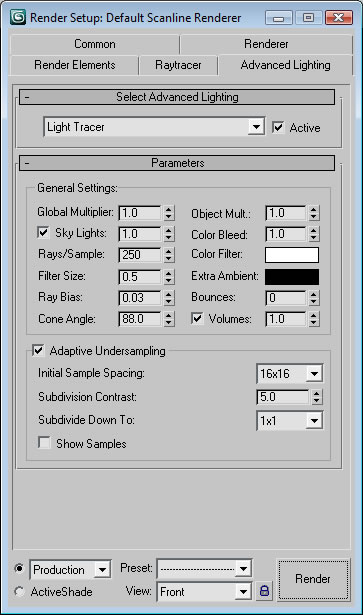This screenshot has width=363, height=615.
Task: Click the Subdivision Contrast value field
Action: click(283, 397)
